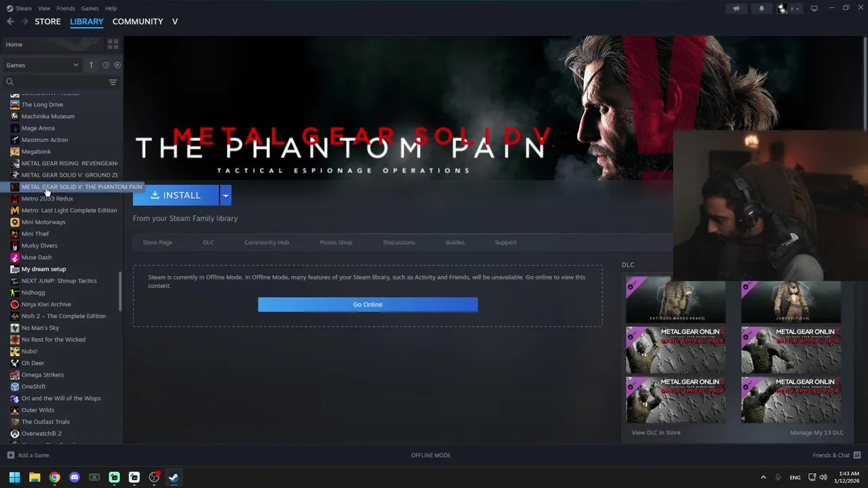Open Discussions link

399,242
